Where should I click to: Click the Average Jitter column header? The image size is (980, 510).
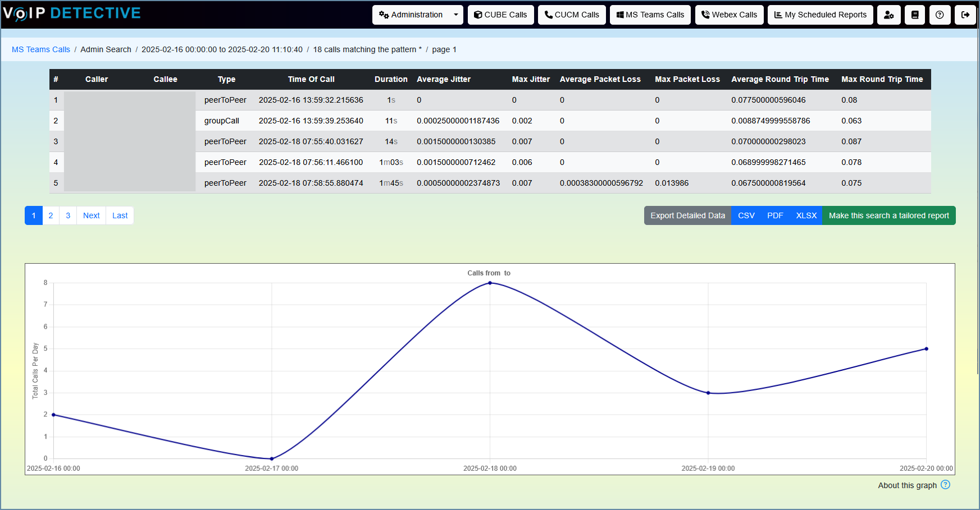click(x=444, y=79)
